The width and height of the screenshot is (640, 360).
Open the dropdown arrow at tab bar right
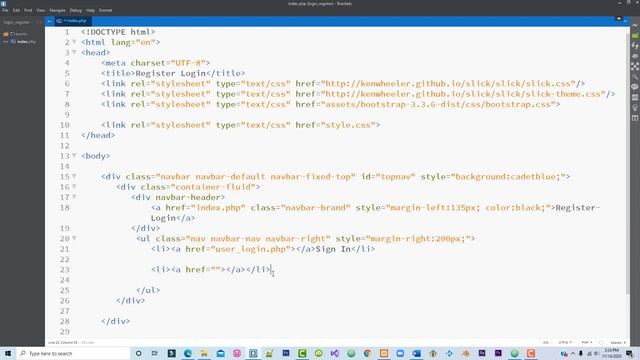(x=619, y=19)
